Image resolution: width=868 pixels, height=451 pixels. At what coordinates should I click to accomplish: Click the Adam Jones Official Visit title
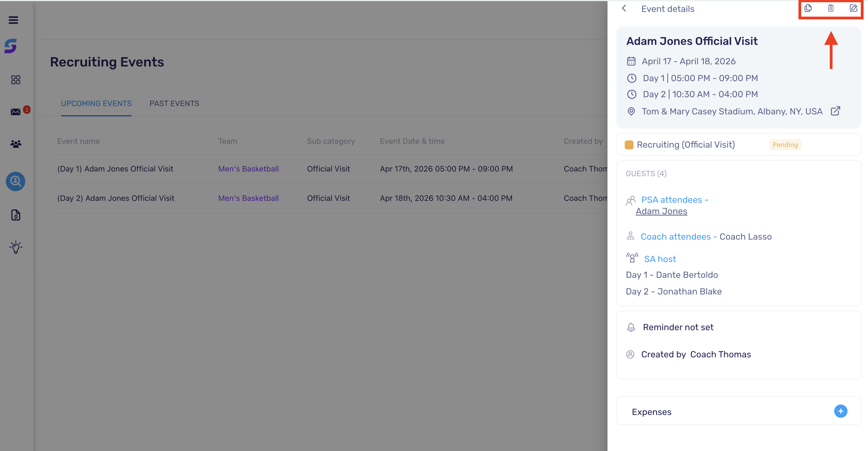point(691,41)
